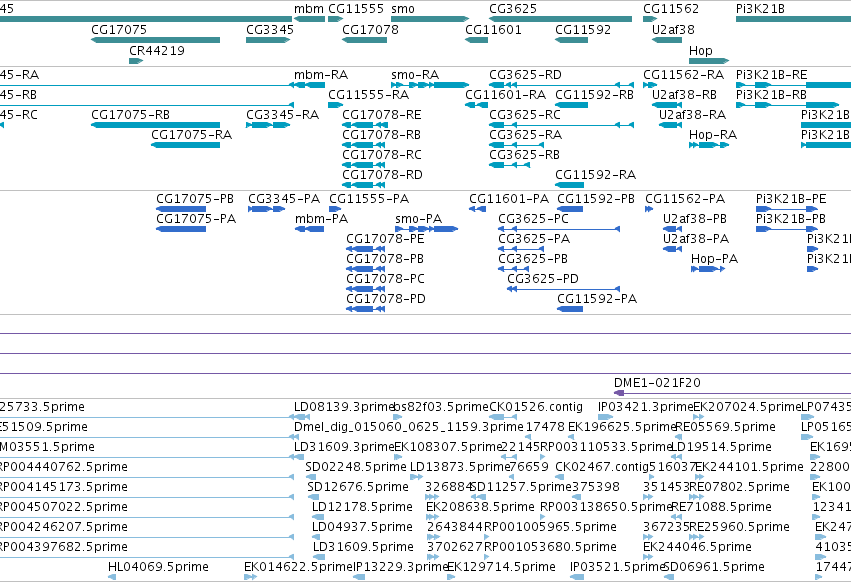The width and height of the screenshot is (851, 582).
Task: Select the 'CG3625-PD' protein label
Action: coord(543,279)
